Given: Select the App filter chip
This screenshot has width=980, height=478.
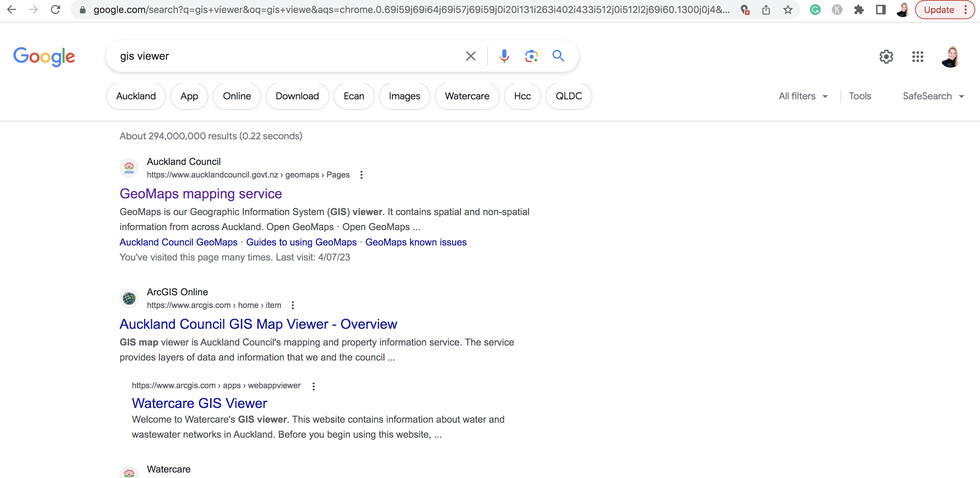Looking at the screenshot, I should click(189, 96).
